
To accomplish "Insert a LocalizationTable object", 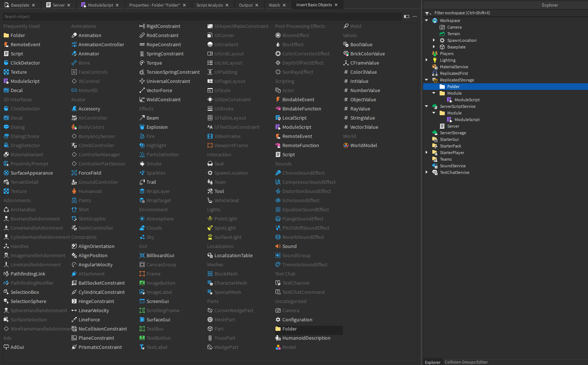I will point(233,256).
